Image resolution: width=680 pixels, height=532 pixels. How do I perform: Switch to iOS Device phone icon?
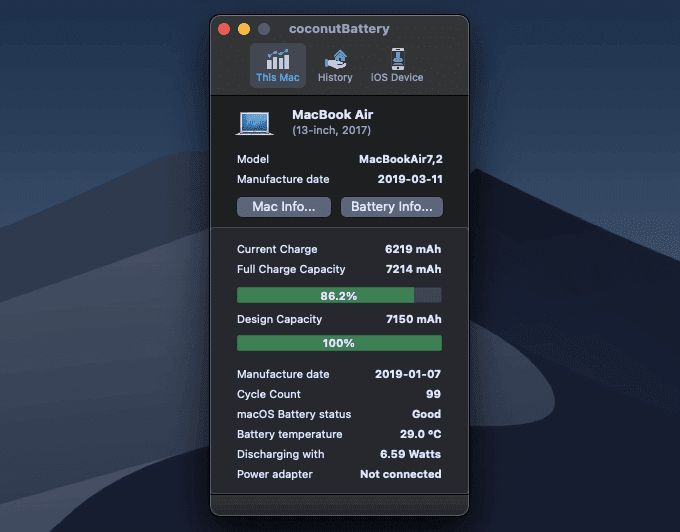click(x=397, y=59)
